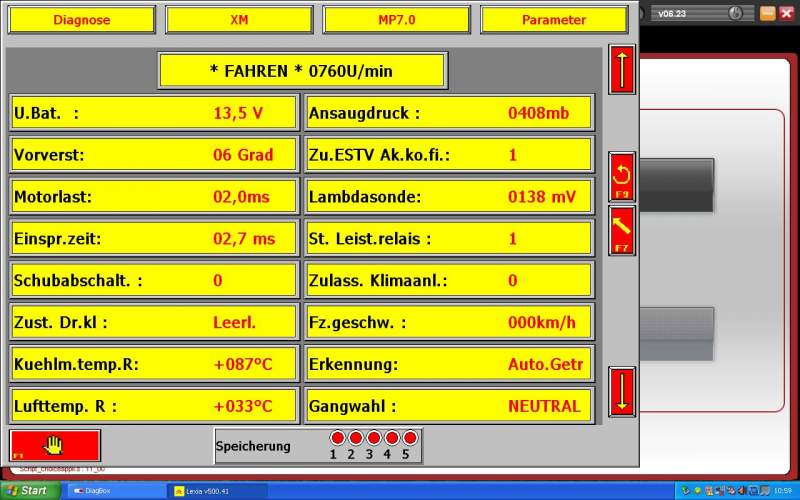The height and width of the screenshot is (500, 800).
Task: Select Speicherung slot 4 indicator
Action: click(x=392, y=438)
